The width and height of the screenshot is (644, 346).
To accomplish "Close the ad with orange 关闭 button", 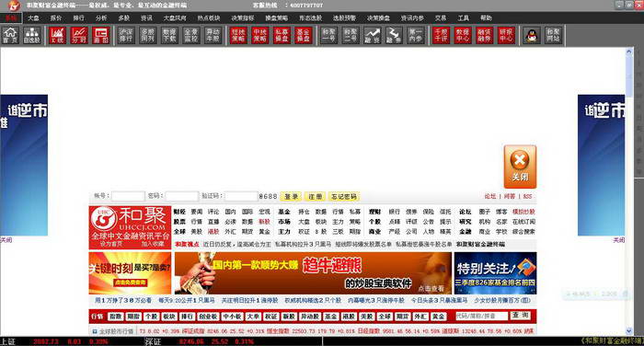I will pos(520,167).
